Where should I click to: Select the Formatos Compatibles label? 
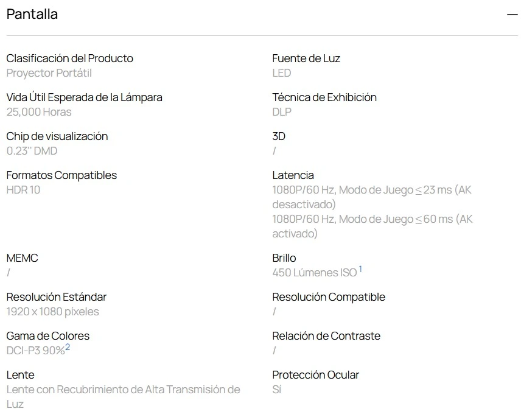pos(61,175)
